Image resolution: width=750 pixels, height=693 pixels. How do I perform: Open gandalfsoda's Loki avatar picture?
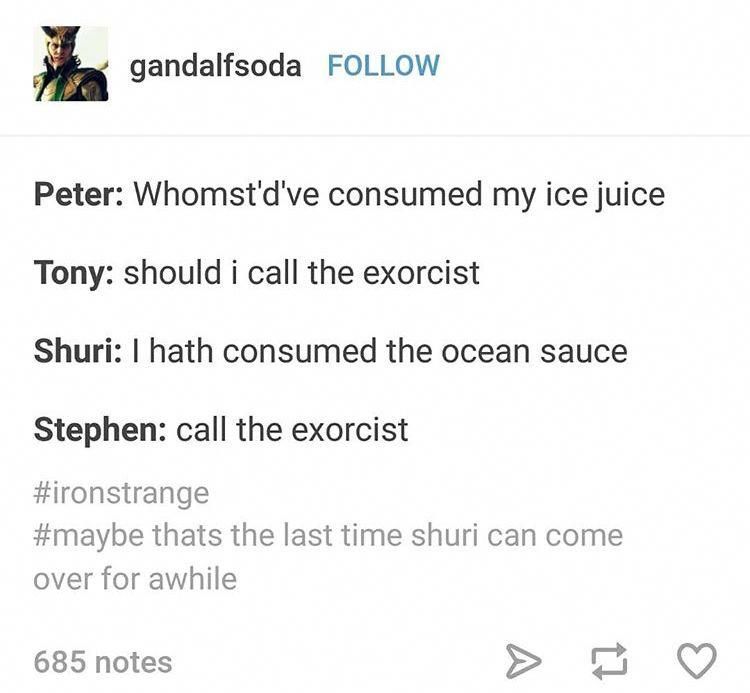click(71, 63)
